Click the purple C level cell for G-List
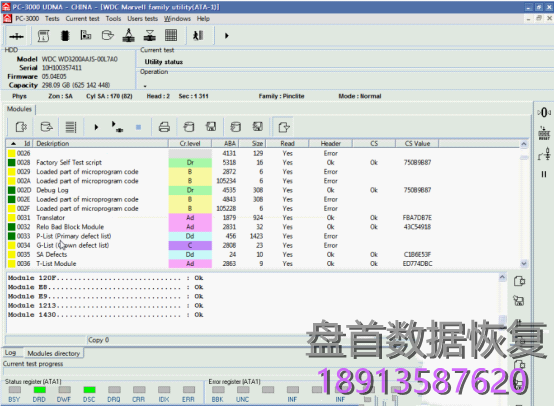 190,245
